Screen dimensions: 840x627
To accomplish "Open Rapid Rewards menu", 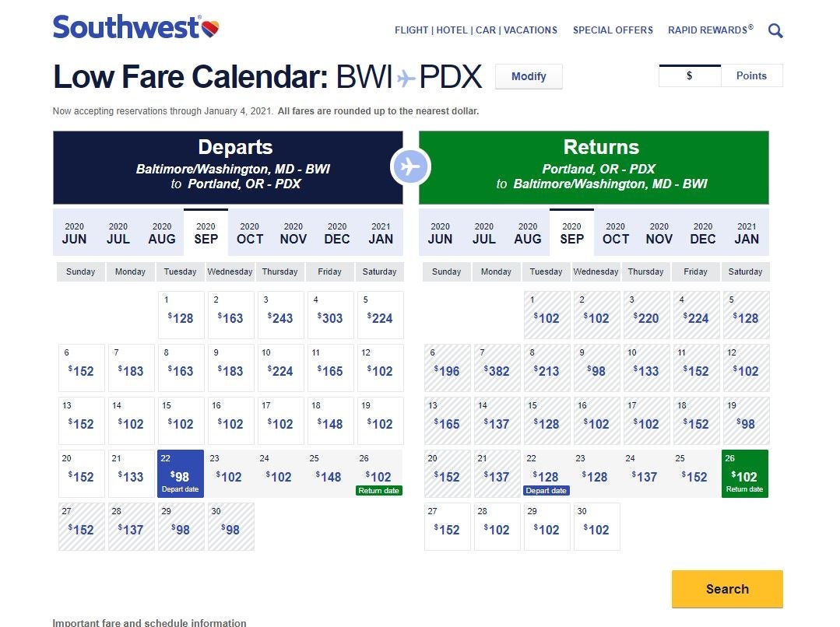I will pyautogui.click(x=710, y=30).
